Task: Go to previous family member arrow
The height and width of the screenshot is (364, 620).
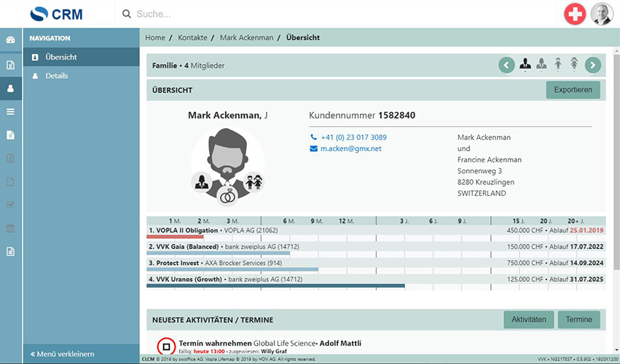Action: pos(506,66)
